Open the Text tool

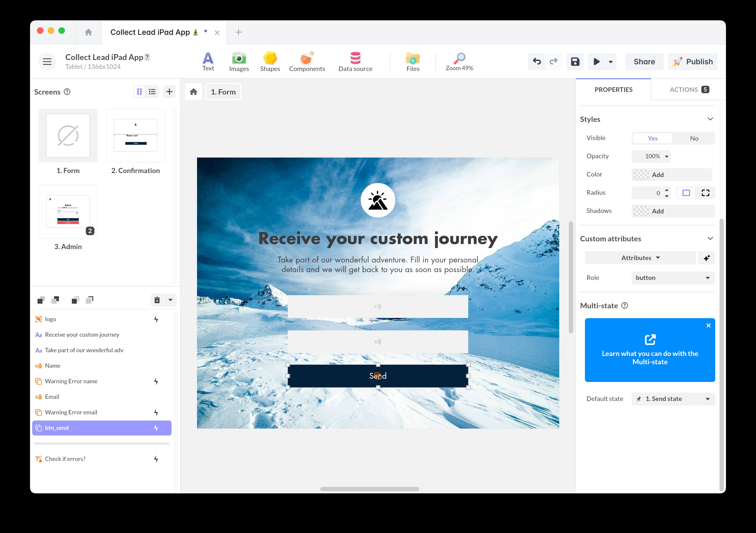tap(208, 62)
